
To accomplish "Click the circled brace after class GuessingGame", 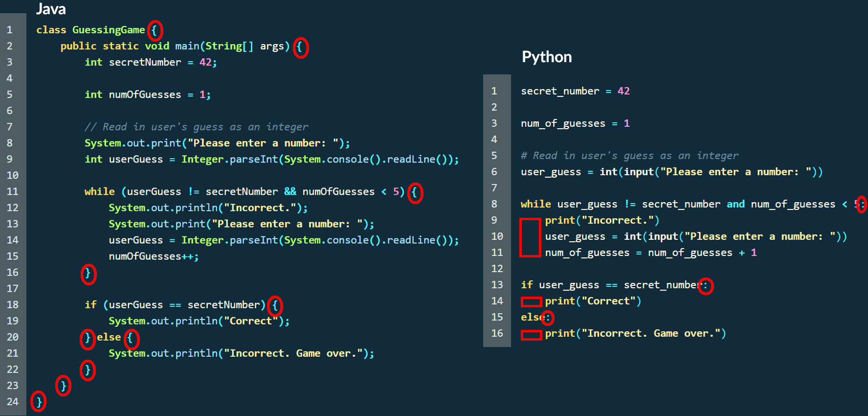I will 155,30.
